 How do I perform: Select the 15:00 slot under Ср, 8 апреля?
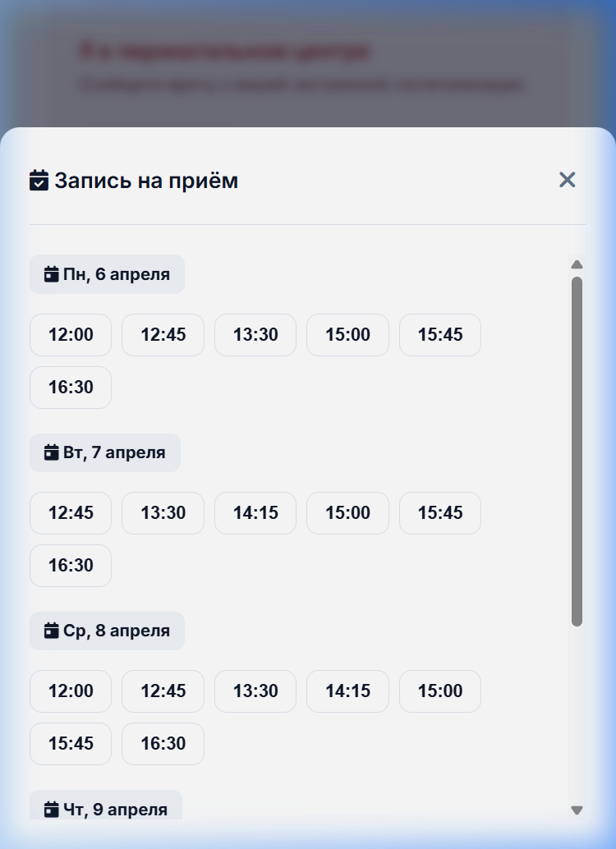[x=439, y=691]
